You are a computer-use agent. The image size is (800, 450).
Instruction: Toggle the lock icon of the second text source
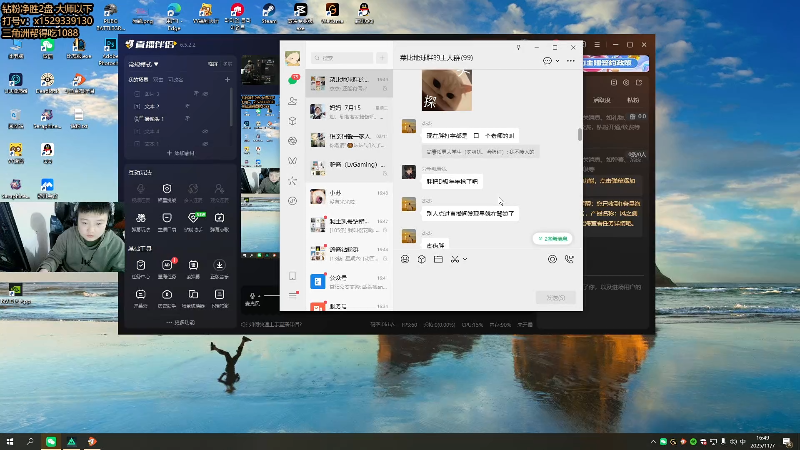(188, 106)
